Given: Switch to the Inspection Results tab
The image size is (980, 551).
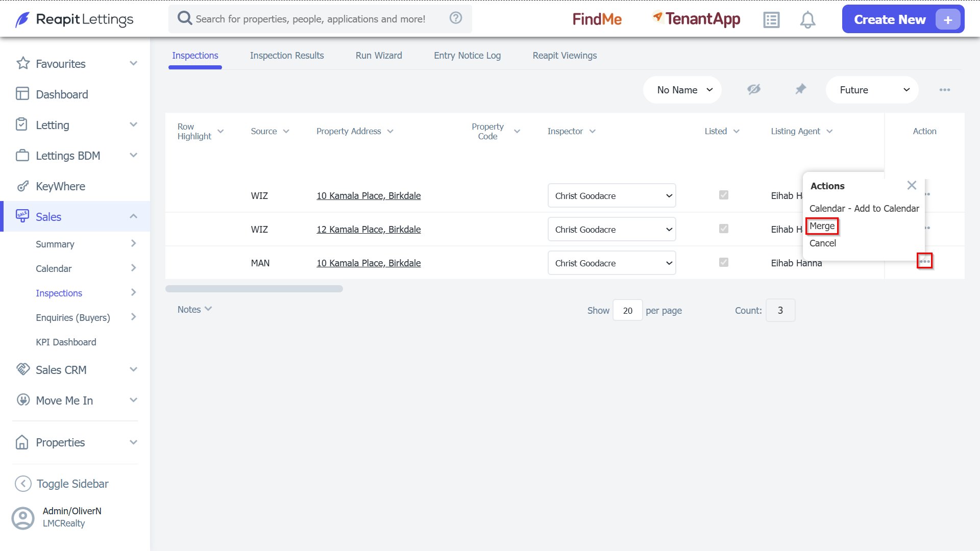Looking at the screenshot, I should [287, 56].
